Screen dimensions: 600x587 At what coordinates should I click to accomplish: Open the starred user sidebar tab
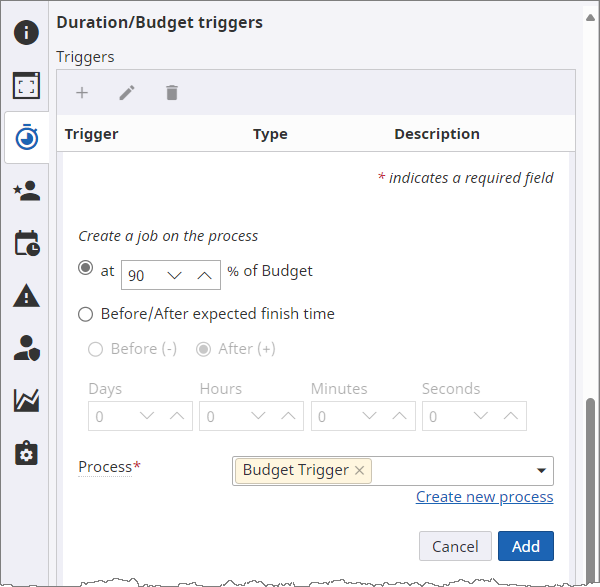pyautogui.click(x=26, y=191)
